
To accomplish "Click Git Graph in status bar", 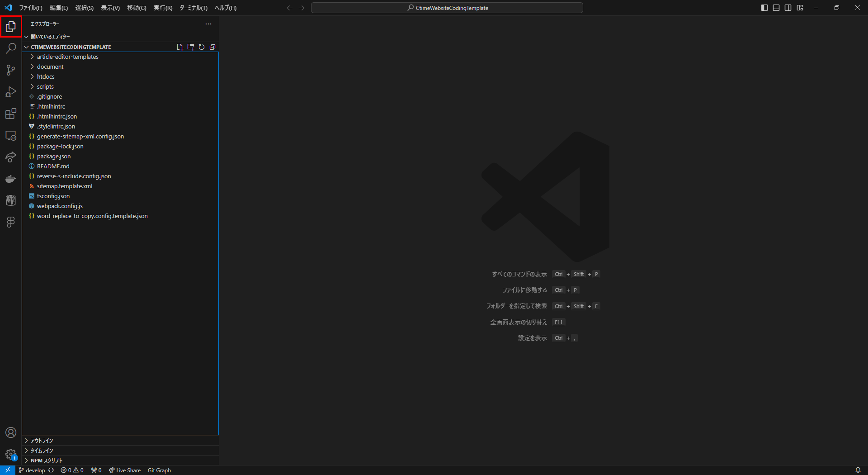I will coord(159,470).
